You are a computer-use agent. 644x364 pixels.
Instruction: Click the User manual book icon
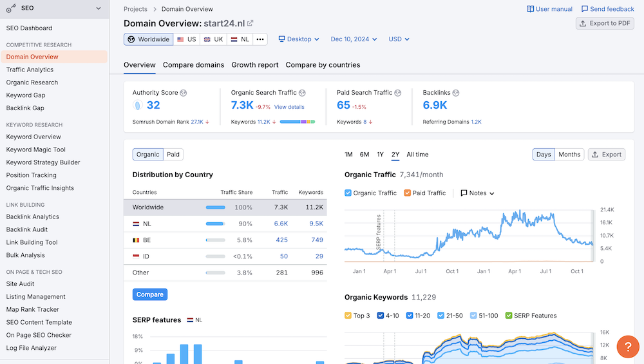[x=531, y=9]
